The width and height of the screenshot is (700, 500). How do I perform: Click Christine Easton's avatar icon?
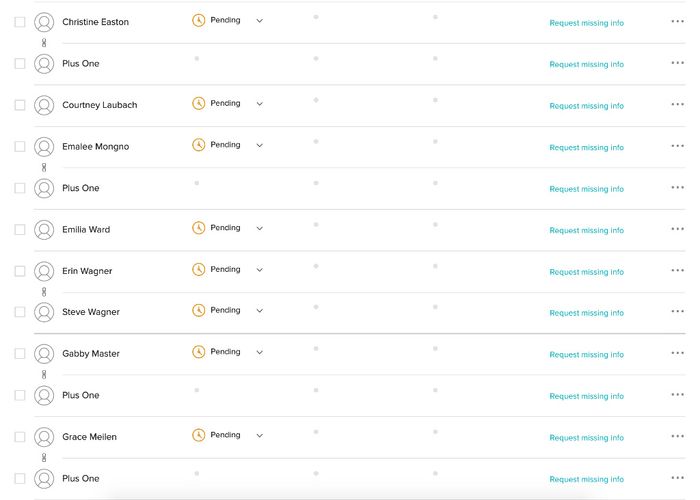click(44, 22)
